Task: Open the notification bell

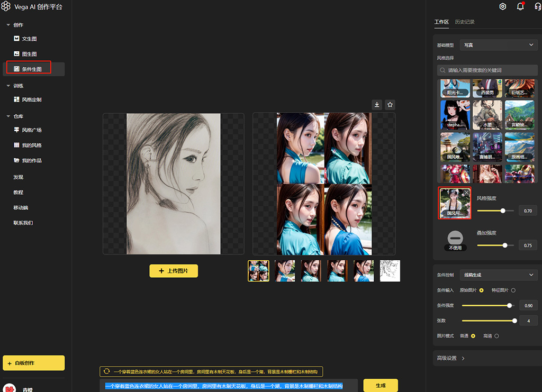Action: tap(520, 7)
